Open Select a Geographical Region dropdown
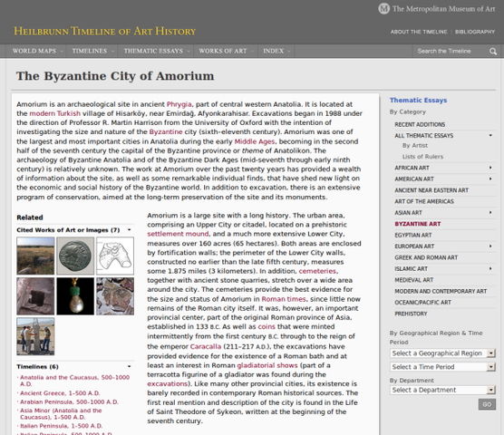The width and height of the screenshot is (504, 435). coord(442,353)
